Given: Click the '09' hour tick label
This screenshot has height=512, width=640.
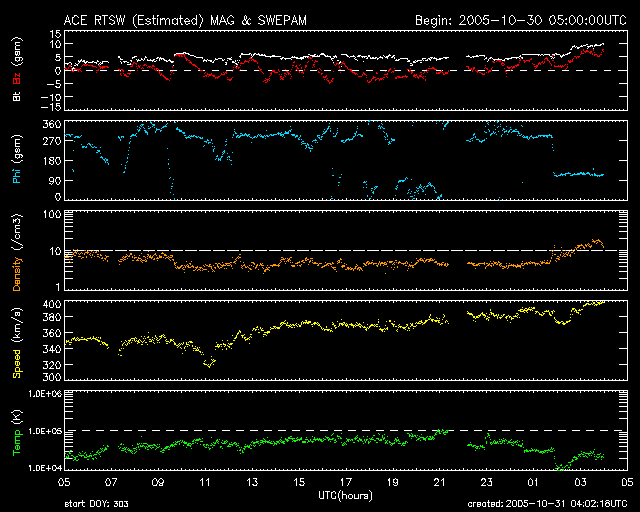Looking at the screenshot, I should (158, 482).
